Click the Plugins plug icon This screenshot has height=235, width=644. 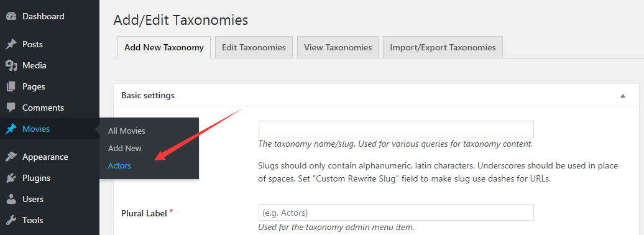pyautogui.click(x=11, y=178)
